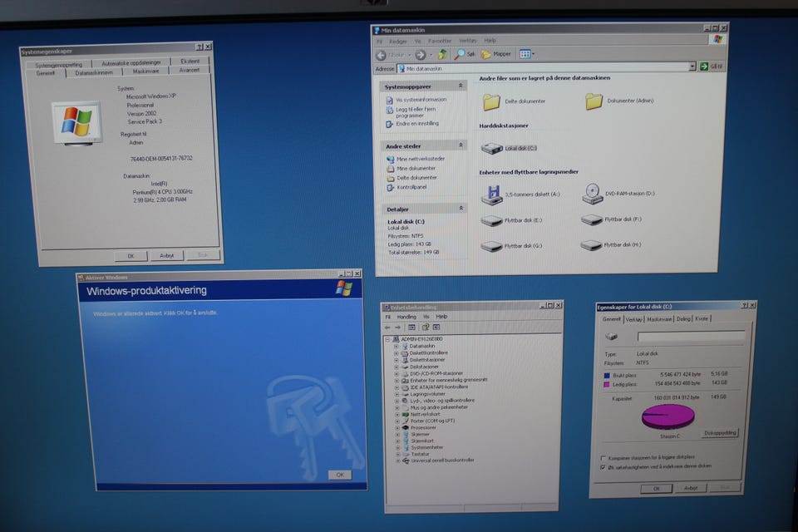The image size is (798, 532).
Task: Collapse the ADMIN computer root node
Action: (387, 339)
